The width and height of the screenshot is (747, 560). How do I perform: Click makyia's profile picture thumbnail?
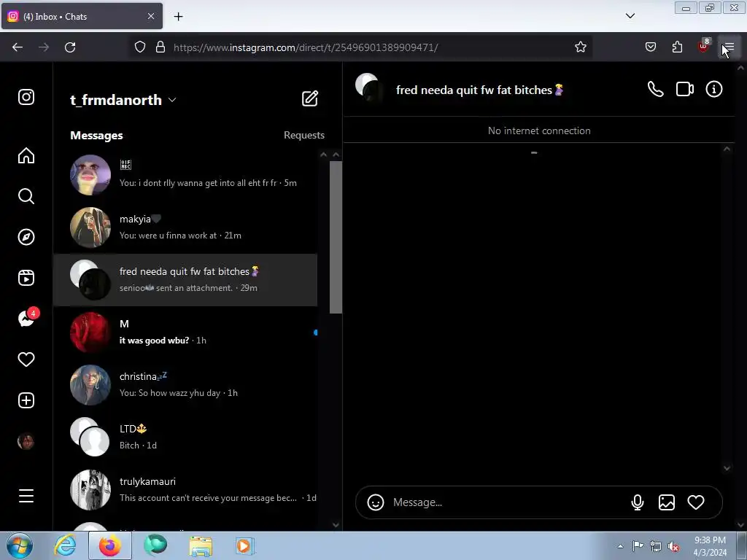point(90,227)
